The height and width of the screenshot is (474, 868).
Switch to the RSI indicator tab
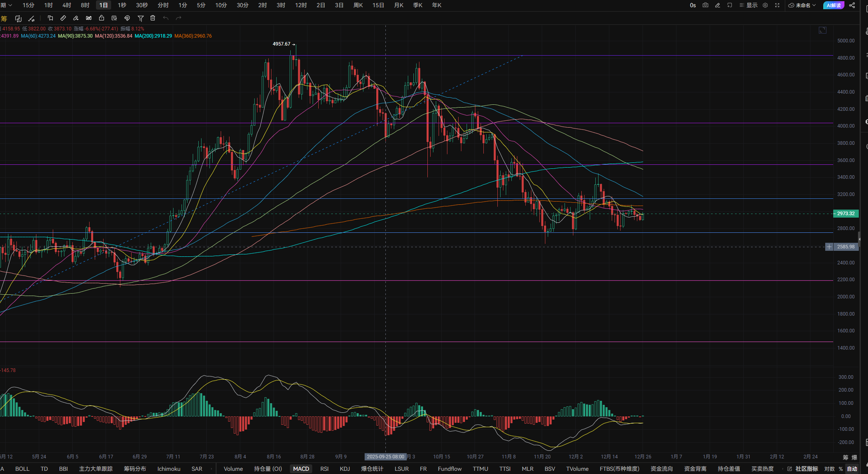[324, 468]
